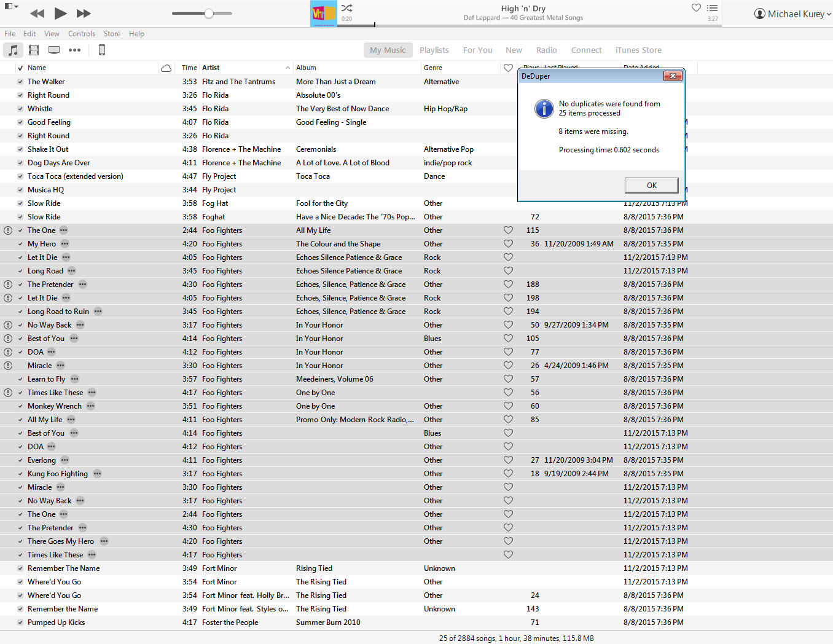Love the song My Hero

pos(508,244)
